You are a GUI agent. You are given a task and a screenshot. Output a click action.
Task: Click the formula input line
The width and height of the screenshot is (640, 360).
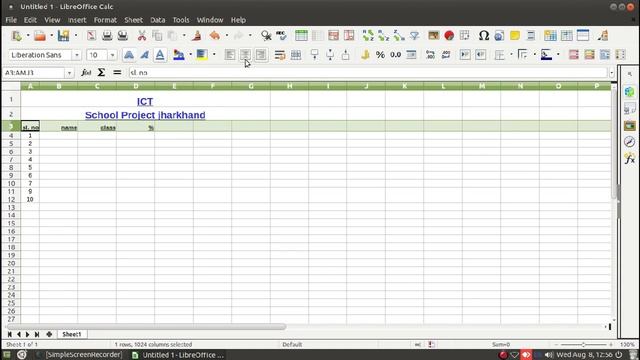[x=368, y=73]
